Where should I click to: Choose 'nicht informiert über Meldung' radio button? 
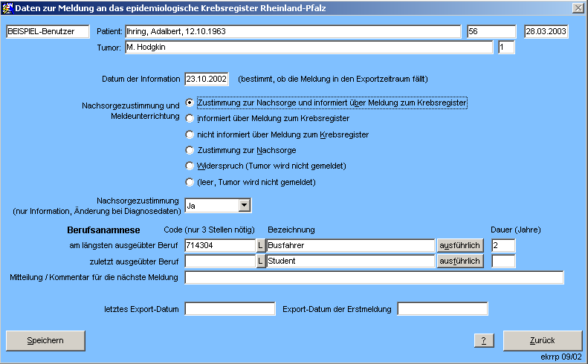(190, 134)
